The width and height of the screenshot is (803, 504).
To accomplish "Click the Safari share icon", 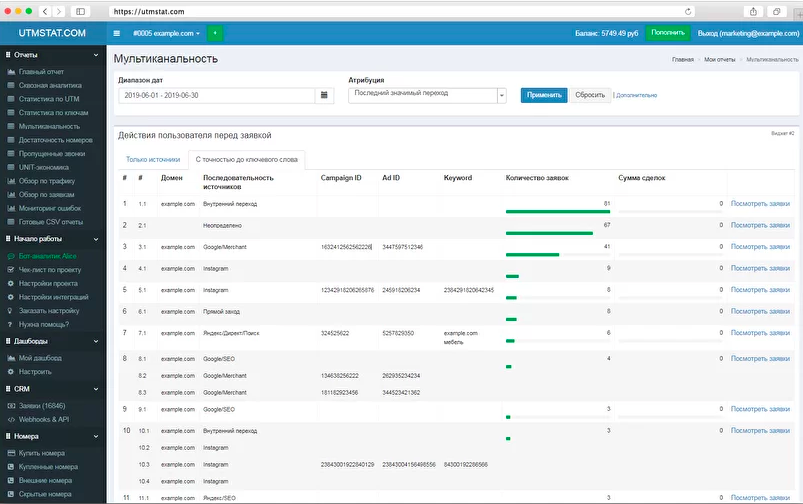I will coord(751,11).
